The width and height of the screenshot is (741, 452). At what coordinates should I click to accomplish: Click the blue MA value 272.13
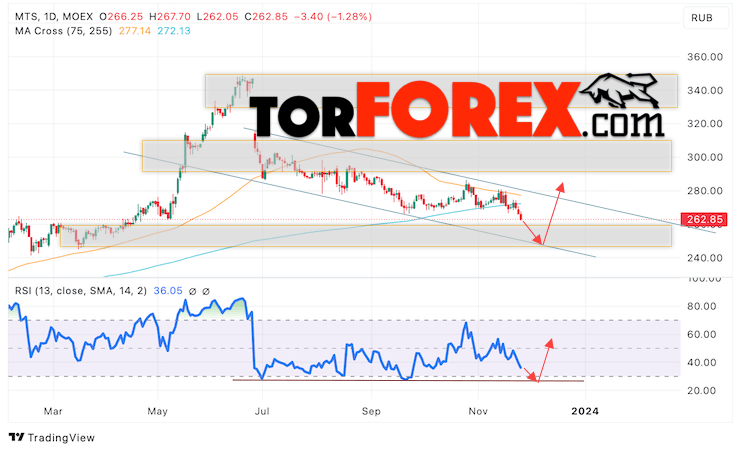click(x=174, y=31)
